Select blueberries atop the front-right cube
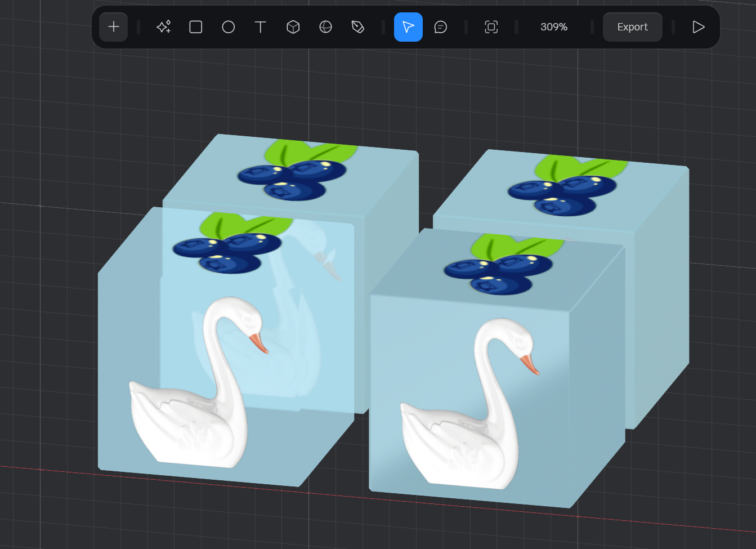Image resolution: width=756 pixels, height=549 pixels. pos(498,273)
